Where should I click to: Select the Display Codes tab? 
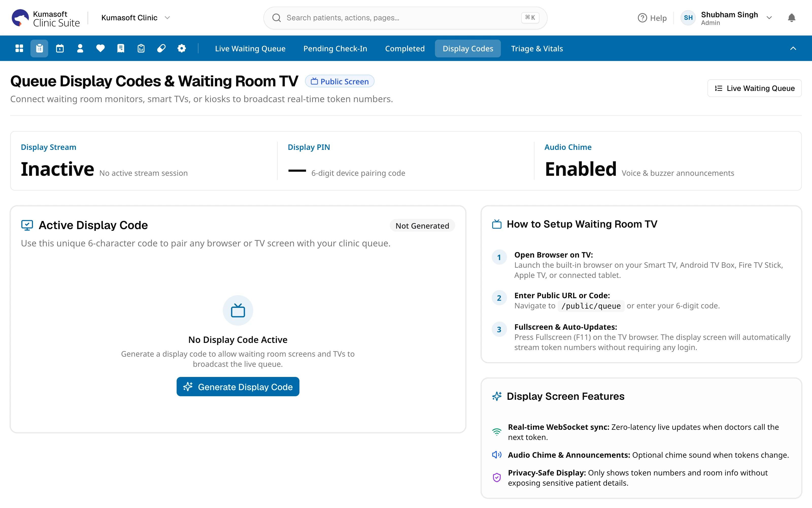468,48
